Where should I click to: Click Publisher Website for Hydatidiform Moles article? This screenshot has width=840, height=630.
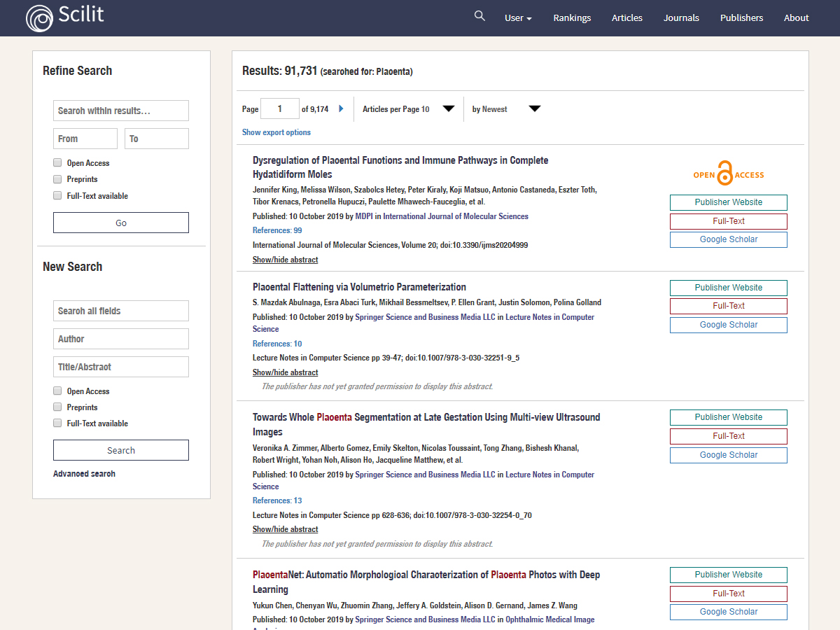tap(728, 202)
